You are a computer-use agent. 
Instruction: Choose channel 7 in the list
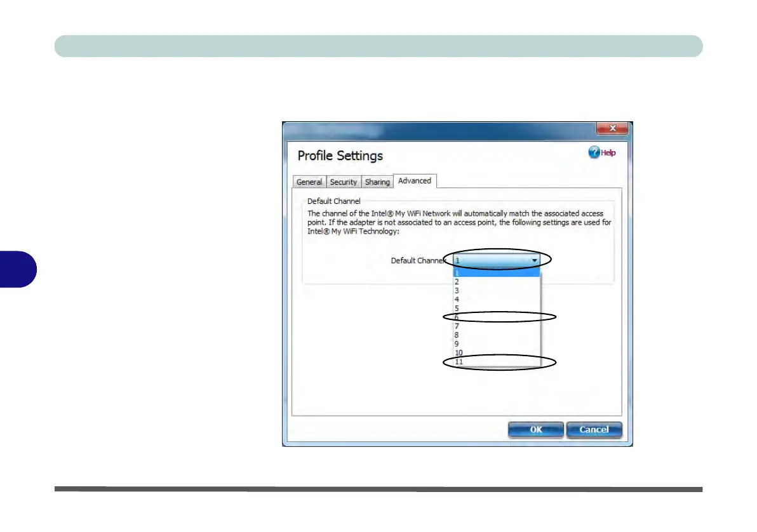pos(496,326)
